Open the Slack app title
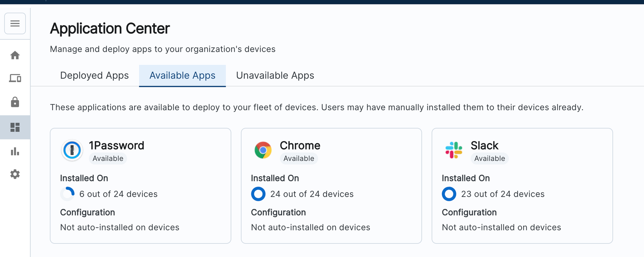Screen dimensions: 644x257 coord(484,145)
